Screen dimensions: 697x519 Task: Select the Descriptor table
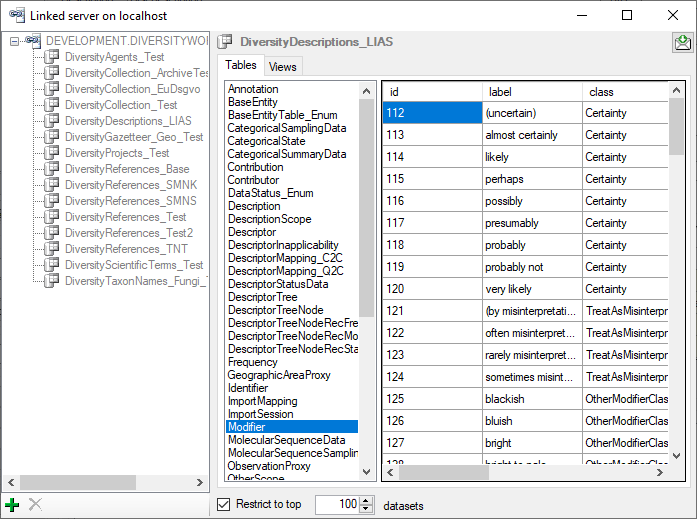[x=252, y=232]
